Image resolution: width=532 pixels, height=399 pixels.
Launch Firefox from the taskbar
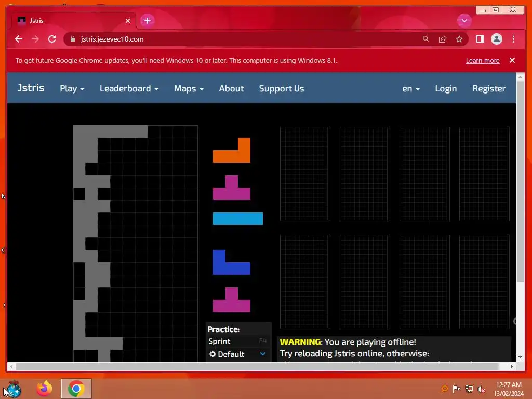tap(45, 389)
